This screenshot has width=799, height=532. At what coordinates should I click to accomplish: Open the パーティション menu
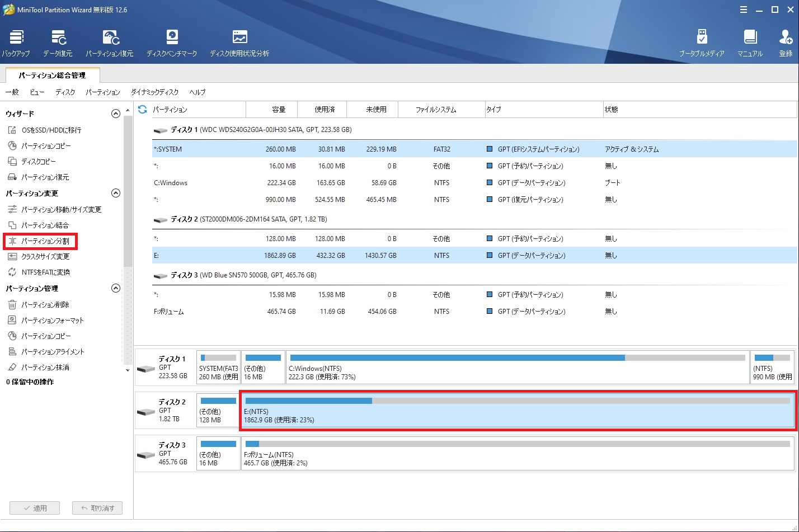103,92
